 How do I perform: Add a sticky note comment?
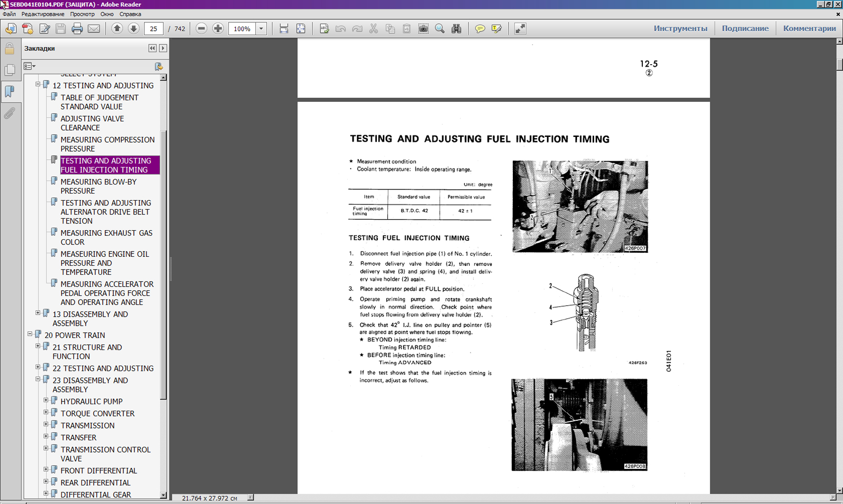(480, 29)
